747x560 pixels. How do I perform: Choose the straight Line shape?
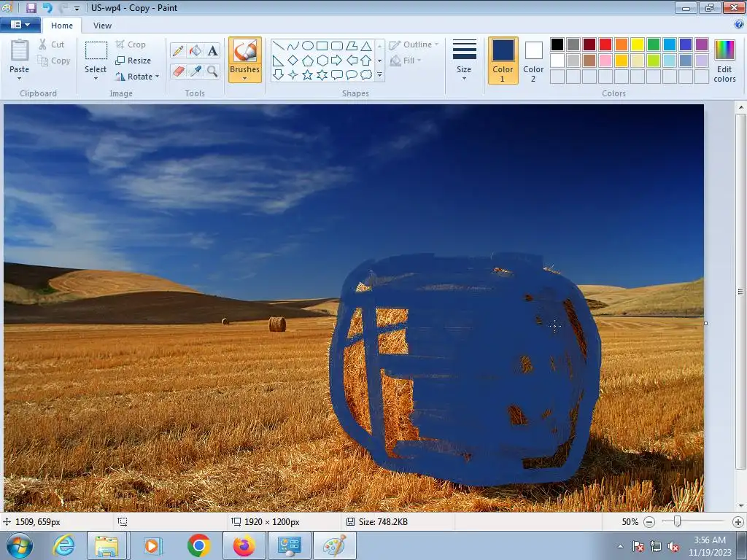pos(278,46)
